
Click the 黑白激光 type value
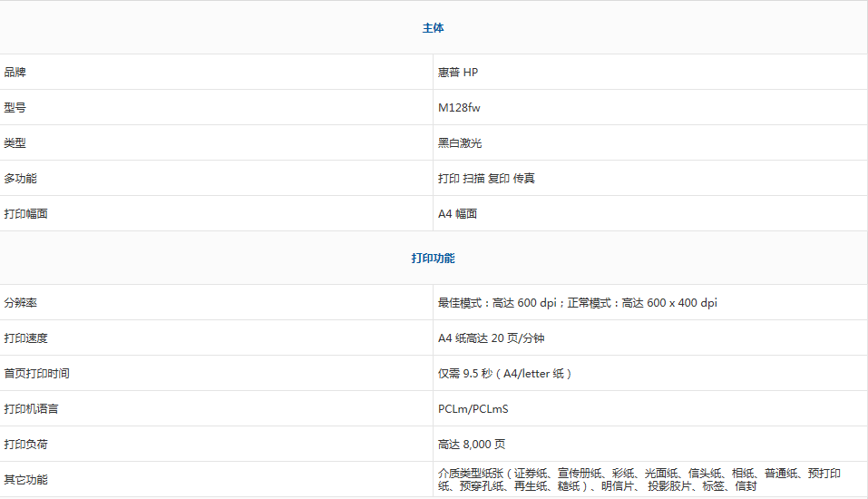[460, 142]
